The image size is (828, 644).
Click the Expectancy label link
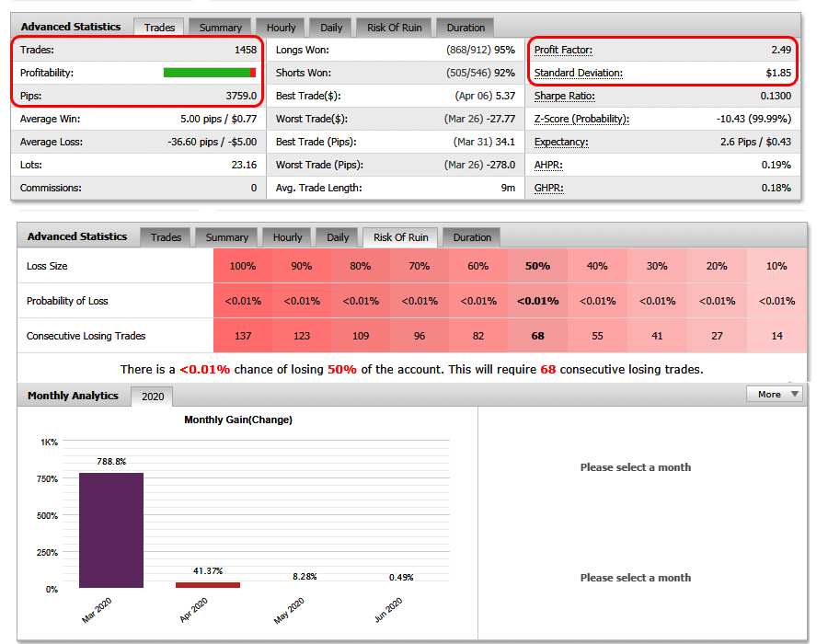pos(561,142)
